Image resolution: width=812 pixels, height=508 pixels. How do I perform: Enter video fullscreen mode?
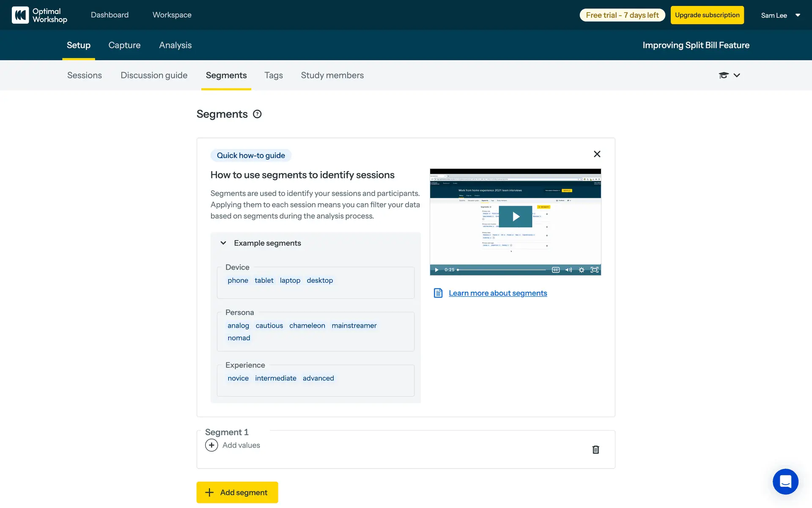[x=594, y=270]
